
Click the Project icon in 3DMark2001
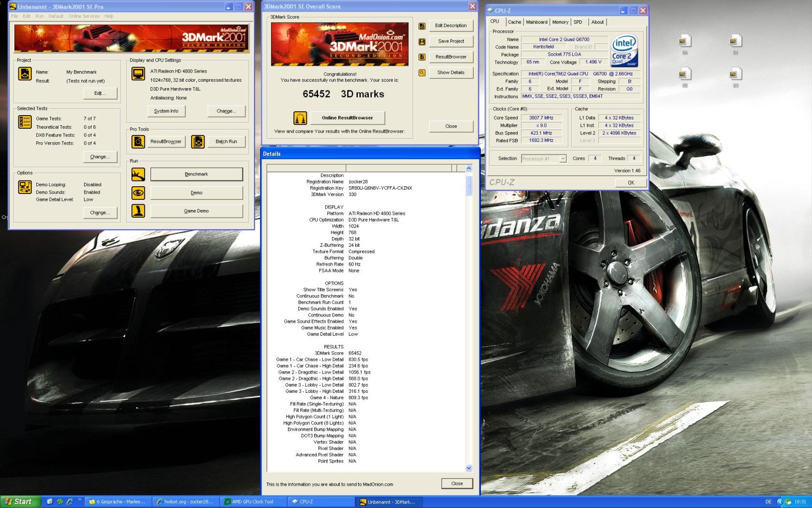[x=25, y=74]
